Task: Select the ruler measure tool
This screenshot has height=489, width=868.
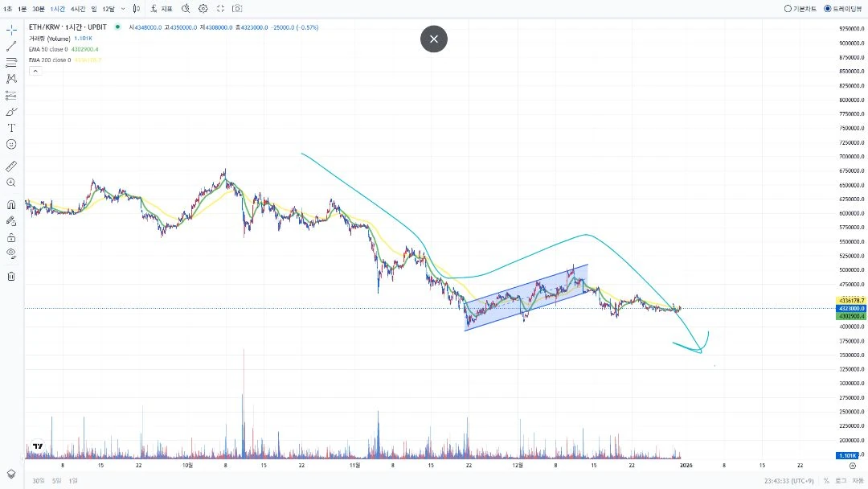Action: pos(11,166)
